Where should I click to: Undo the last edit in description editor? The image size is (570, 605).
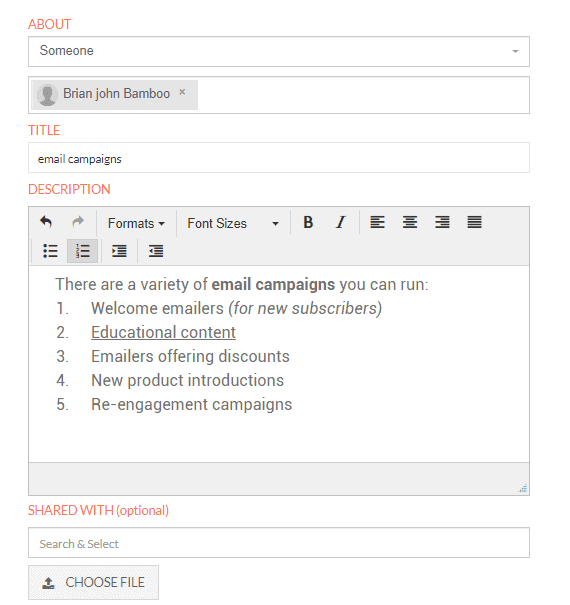46,223
